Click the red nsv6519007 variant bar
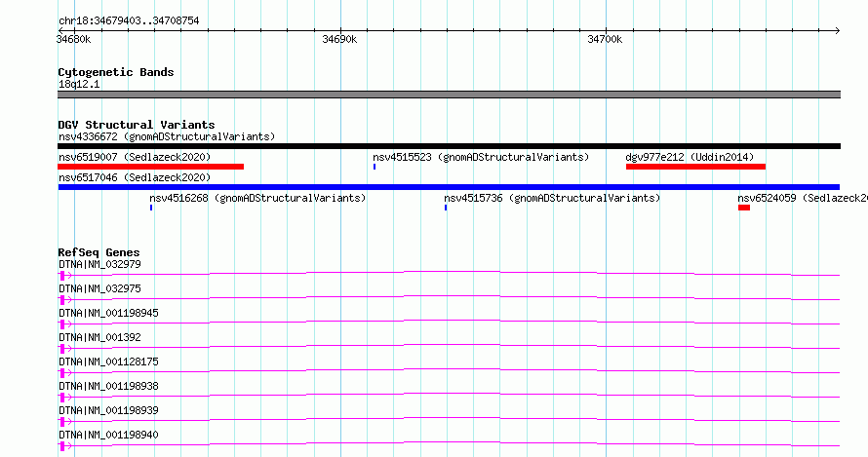The image size is (868, 457). pyautogui.click(x=150, y=167)
